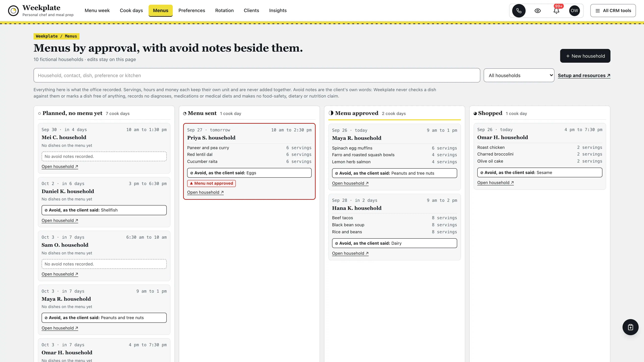Click the New household button
644x362 pixels.
pyautogui.click(x=585, y=56)
